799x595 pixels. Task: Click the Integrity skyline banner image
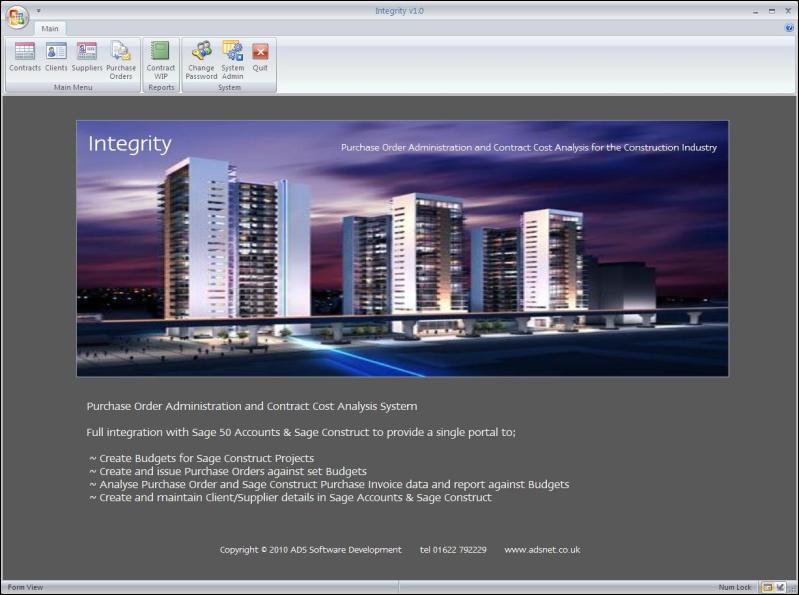click(402, 248)
